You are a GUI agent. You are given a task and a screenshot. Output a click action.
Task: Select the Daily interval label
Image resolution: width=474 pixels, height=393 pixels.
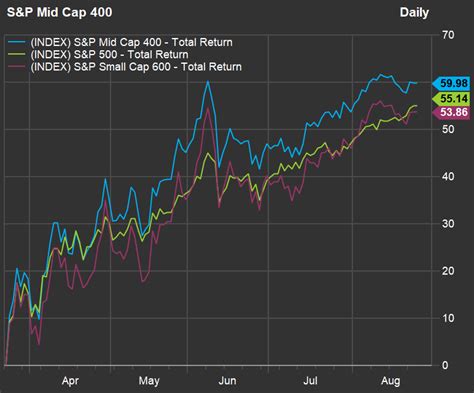(x=414, y=13)
